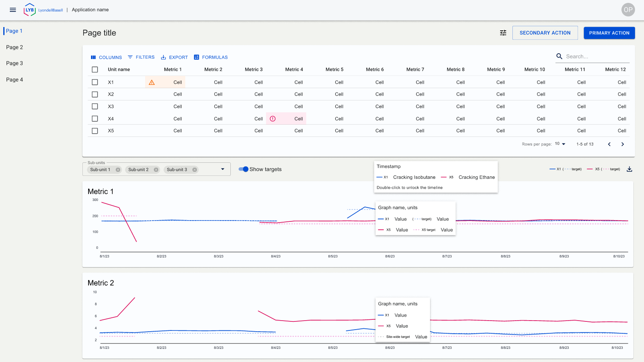This screenshot has width=644, height=362.
Task: Click the warning triangle in row X1
Action: pyautogui.click(x=152, y=82)
